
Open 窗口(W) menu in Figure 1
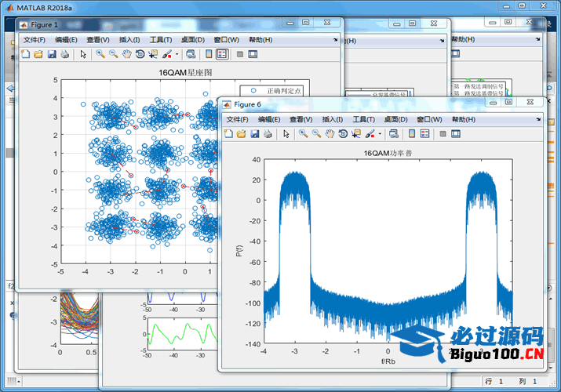tap(227, 40)
